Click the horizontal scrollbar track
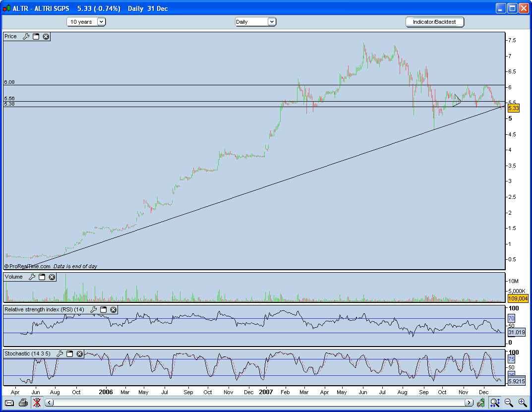Viewport: 532px width, 412px height. (259, 403)
